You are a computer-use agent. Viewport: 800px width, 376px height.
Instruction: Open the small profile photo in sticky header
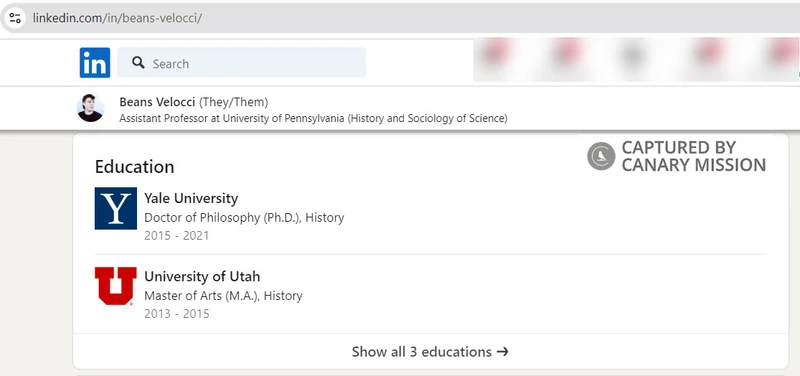click(x=91, y=108)
